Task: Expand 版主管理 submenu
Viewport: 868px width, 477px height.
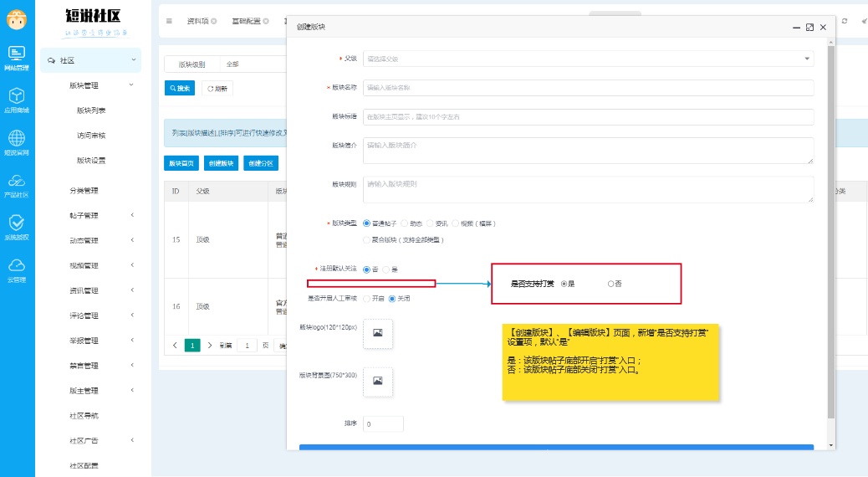Action: point(132,390)
